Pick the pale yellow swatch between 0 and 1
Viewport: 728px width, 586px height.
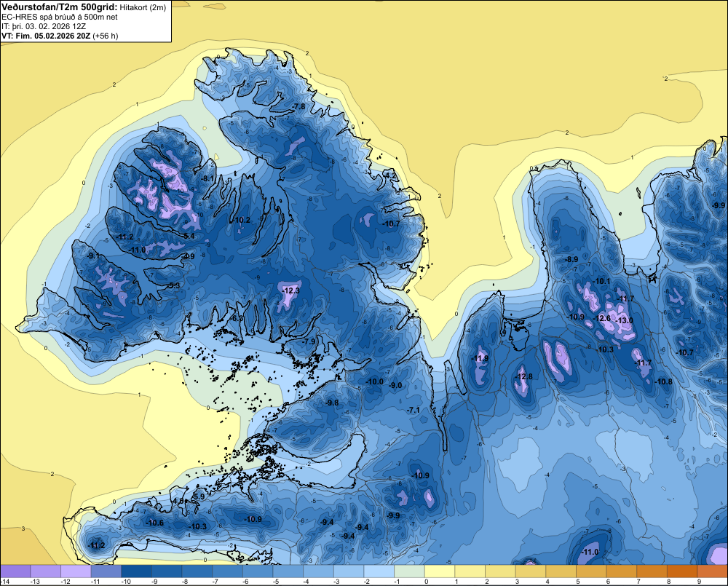click(440, 571)
